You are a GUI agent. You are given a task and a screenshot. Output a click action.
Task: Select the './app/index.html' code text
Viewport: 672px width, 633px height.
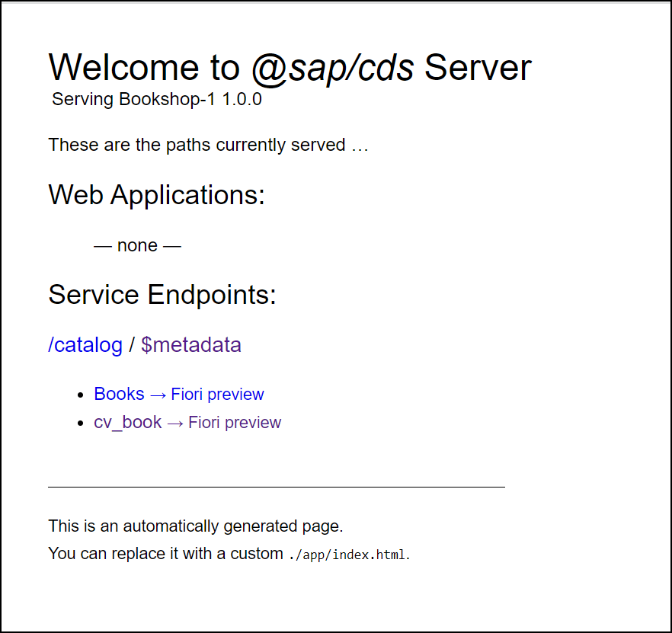347,555
